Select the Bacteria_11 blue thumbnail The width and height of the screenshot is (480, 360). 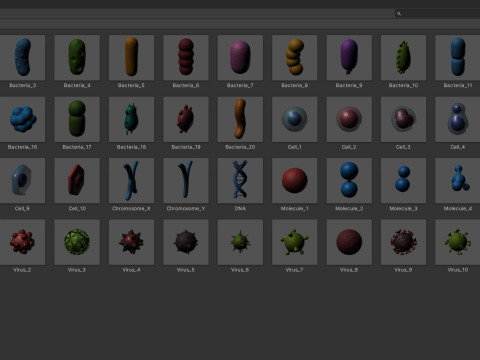(458, 58)
